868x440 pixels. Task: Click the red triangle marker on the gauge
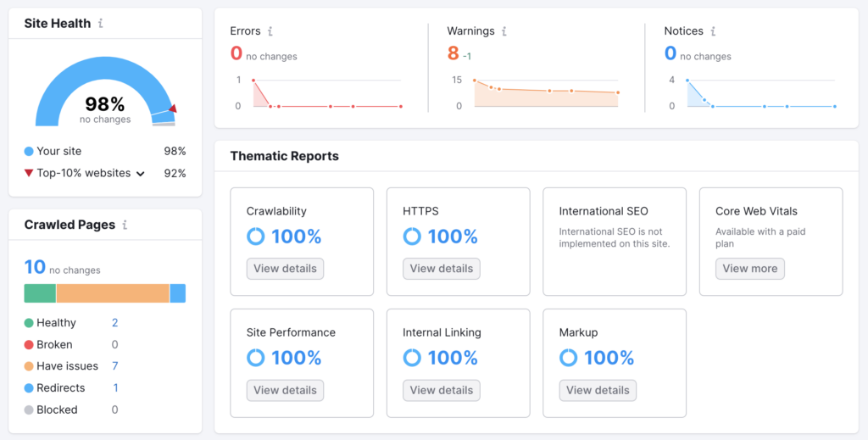pos(173,109)
